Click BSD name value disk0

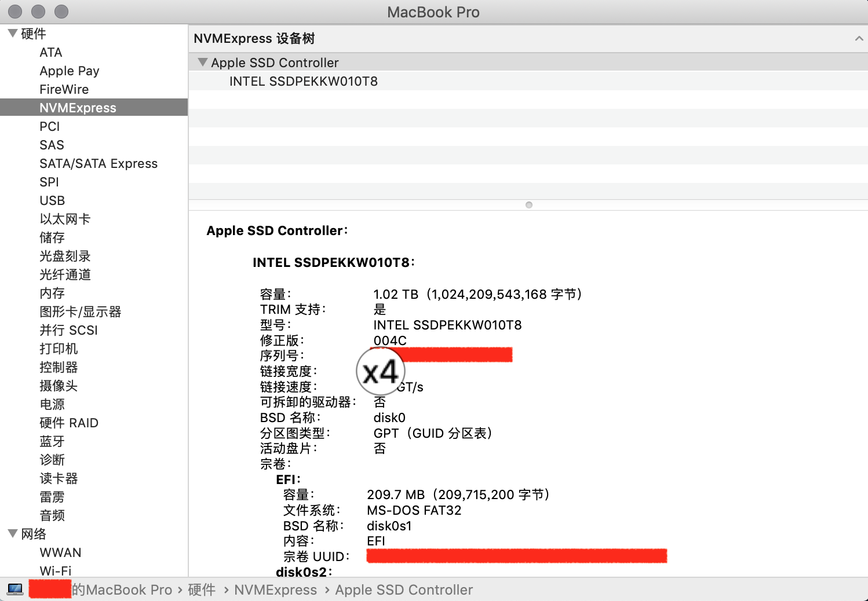point(389,417)
